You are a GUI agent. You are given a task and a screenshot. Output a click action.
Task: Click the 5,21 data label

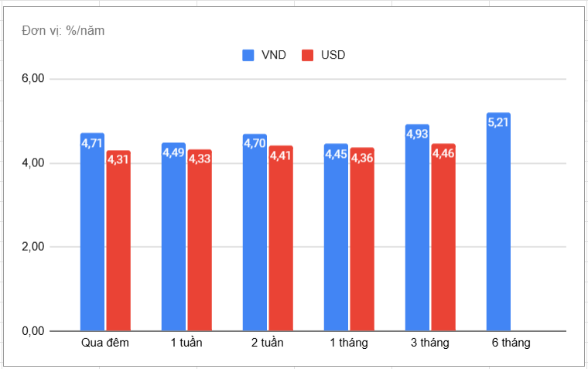click(498, 121)
